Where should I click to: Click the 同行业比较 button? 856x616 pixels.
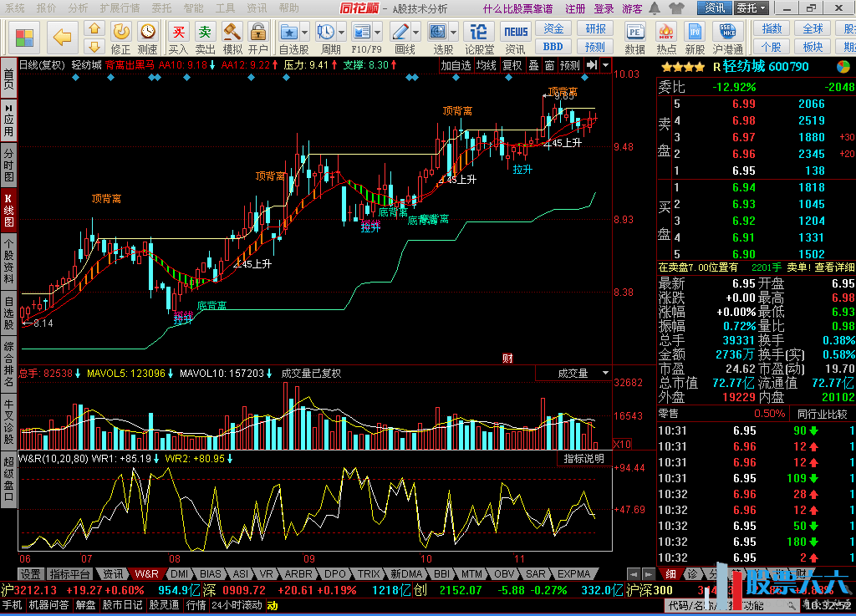click(823, 414)
